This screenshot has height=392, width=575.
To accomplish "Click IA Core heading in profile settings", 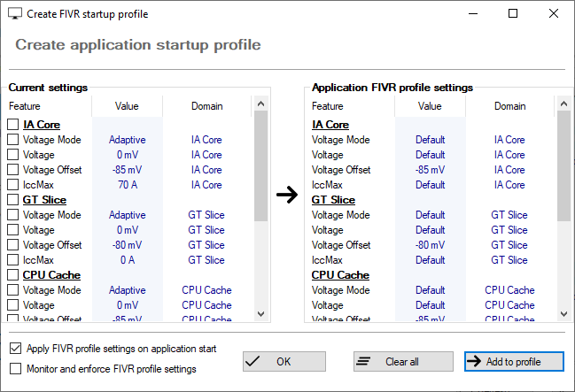I will pos(330,125).
